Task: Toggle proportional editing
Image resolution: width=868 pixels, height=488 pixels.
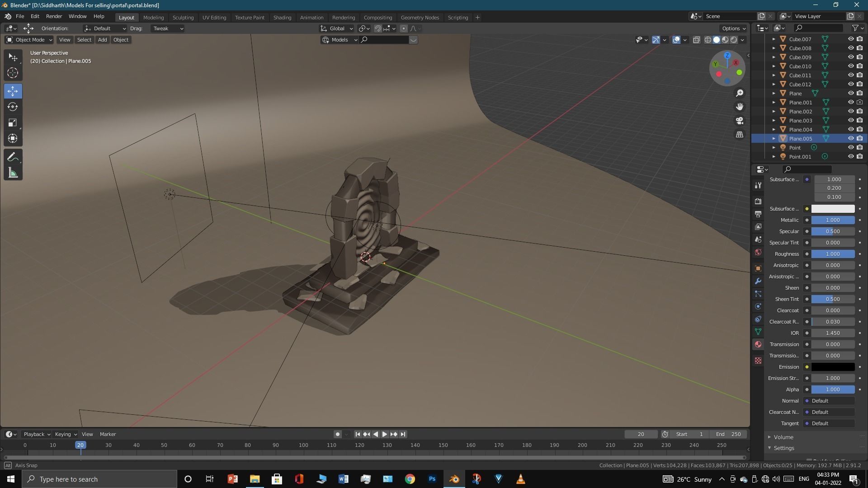Action: click(x=404, y=28)
